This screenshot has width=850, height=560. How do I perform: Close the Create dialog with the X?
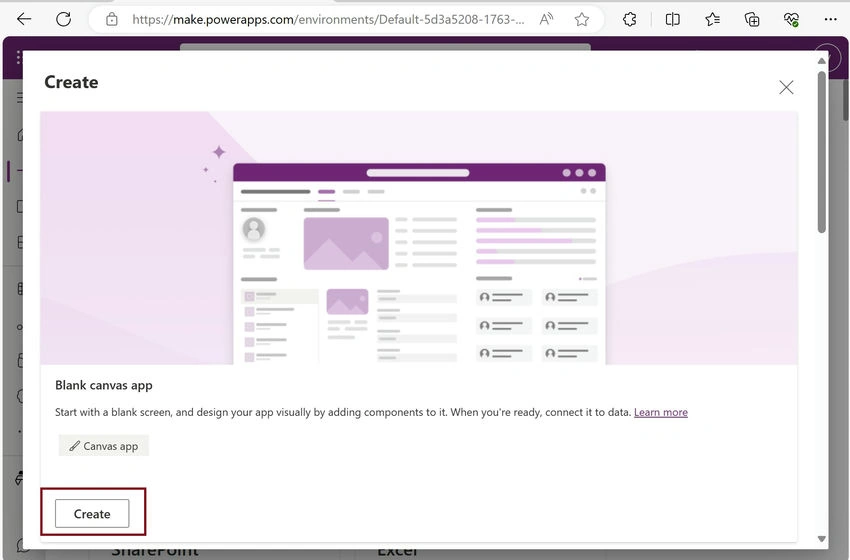(x=786, y=87)
